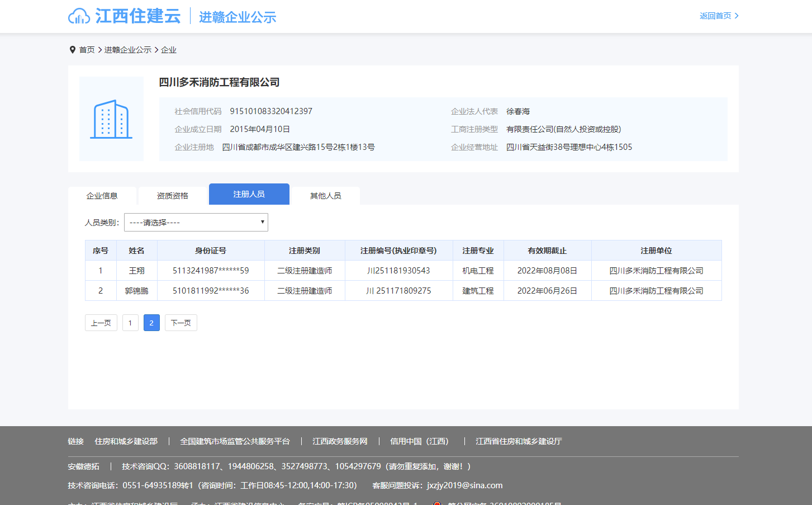Screen dimensions: 812x505
Task: Go to previous page with 上一页
Action: pos(101,323)
